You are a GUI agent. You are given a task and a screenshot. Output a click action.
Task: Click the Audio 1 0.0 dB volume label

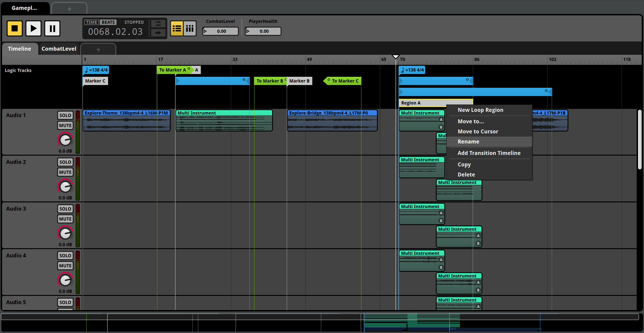click(x=65, y=151)
